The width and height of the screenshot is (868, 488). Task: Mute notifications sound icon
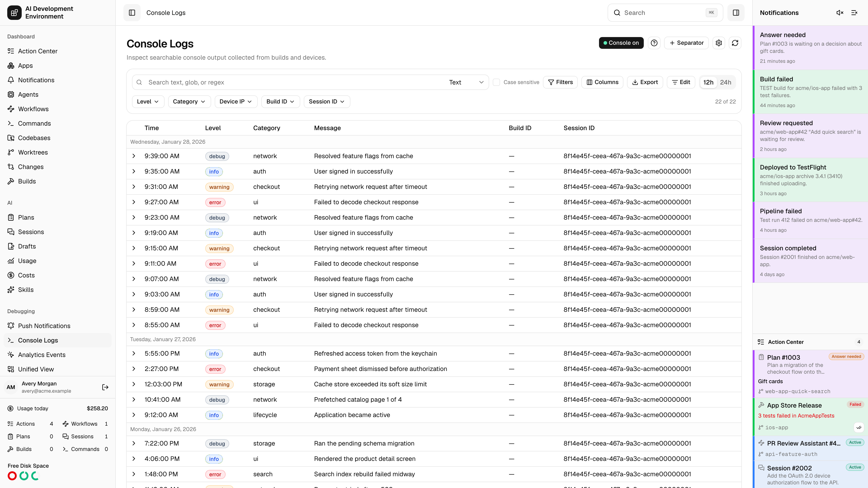[840, 13]
